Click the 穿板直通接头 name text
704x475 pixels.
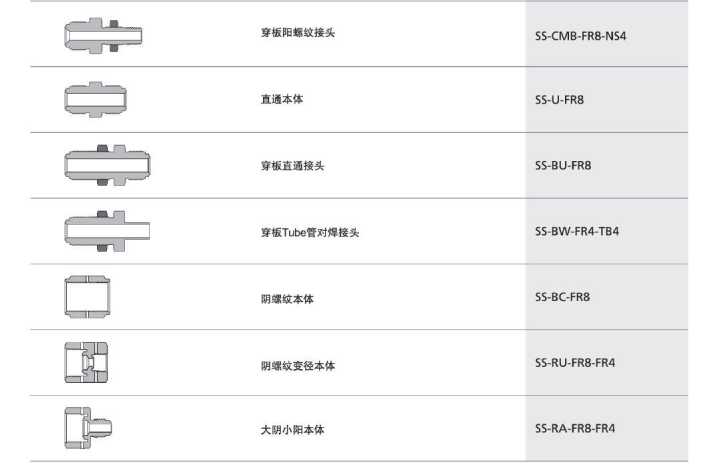(292, 166)
